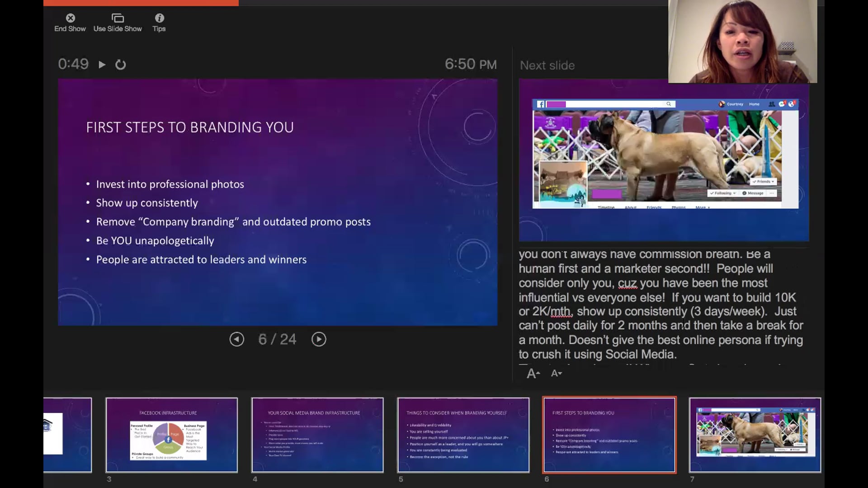Open the Tips info icon
Screen dimensions: 868x488
pyautogui.click(x=159, y=18)
